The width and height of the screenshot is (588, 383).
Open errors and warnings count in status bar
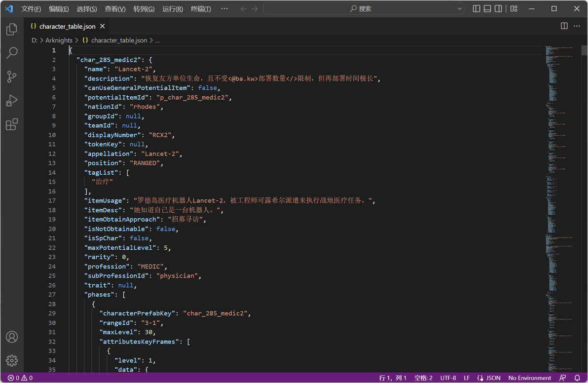(x=20, y=378)
